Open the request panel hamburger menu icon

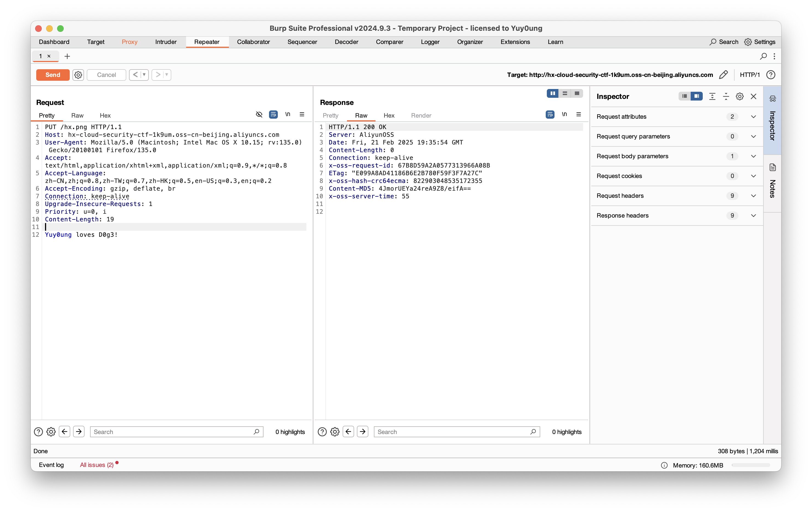click(x=302, y=115)
